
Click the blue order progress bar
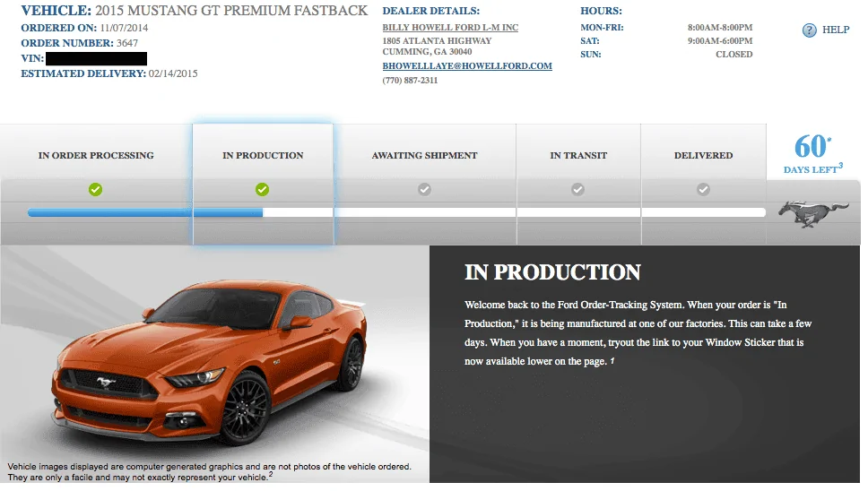click(x=145, y=212)
